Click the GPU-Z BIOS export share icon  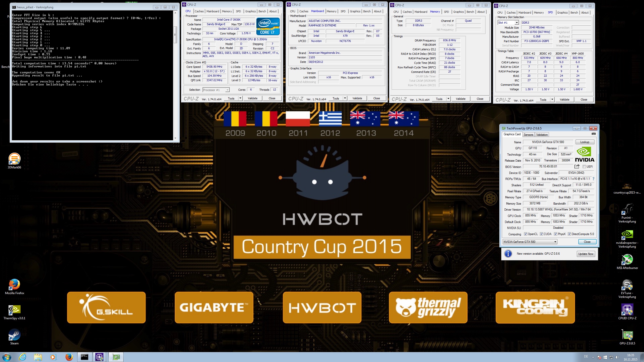[577, 166]
